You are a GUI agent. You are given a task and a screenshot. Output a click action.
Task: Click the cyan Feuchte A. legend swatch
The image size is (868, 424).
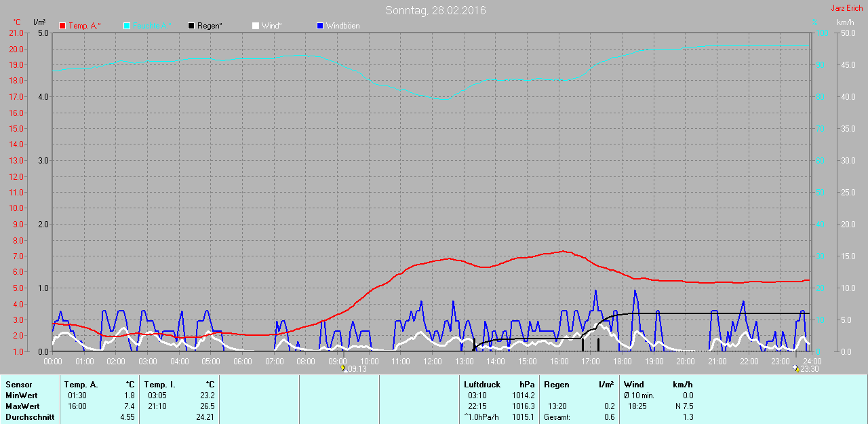127,26
